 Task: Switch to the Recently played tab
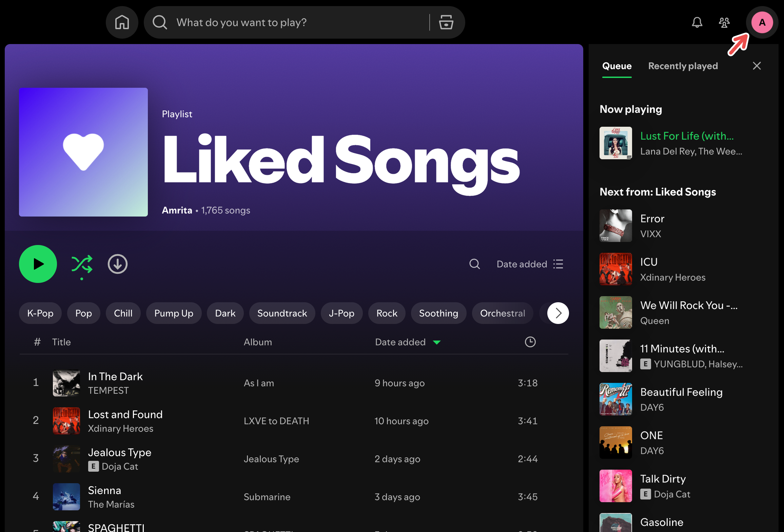(683, 66)
